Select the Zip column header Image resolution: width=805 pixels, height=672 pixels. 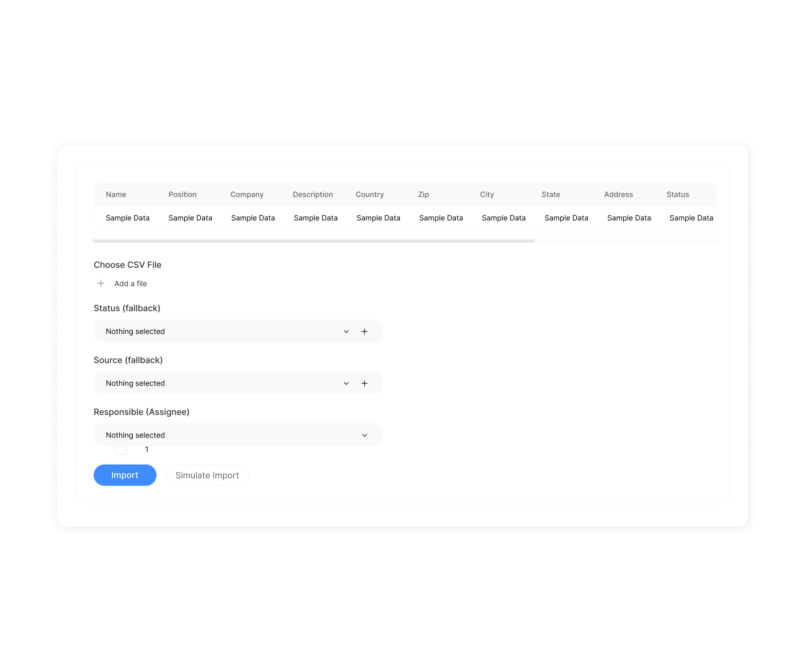click(424, 194)
